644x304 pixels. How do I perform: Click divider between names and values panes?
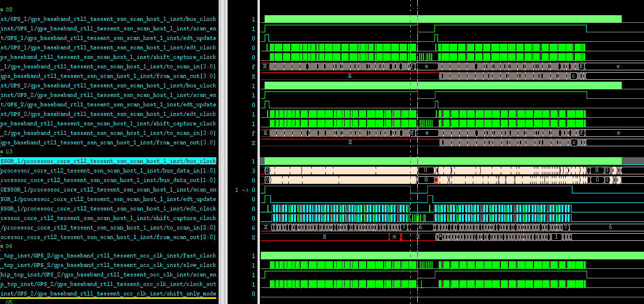(x=222, y=152)
